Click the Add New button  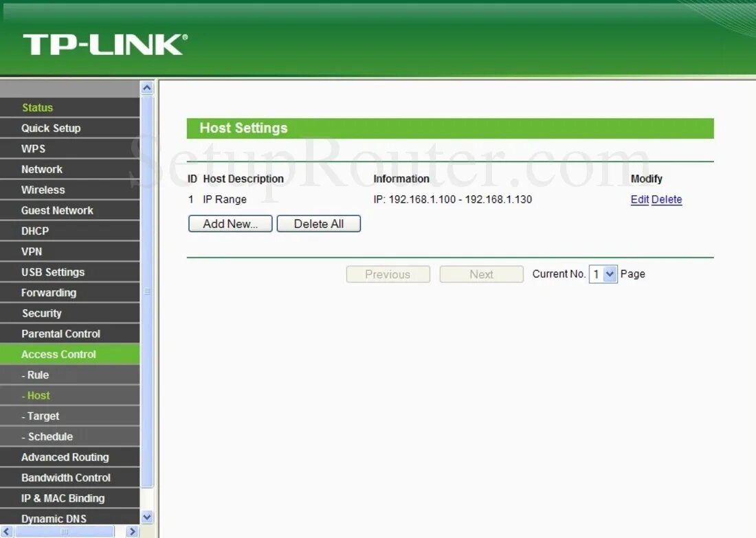(x=230, y=223)
